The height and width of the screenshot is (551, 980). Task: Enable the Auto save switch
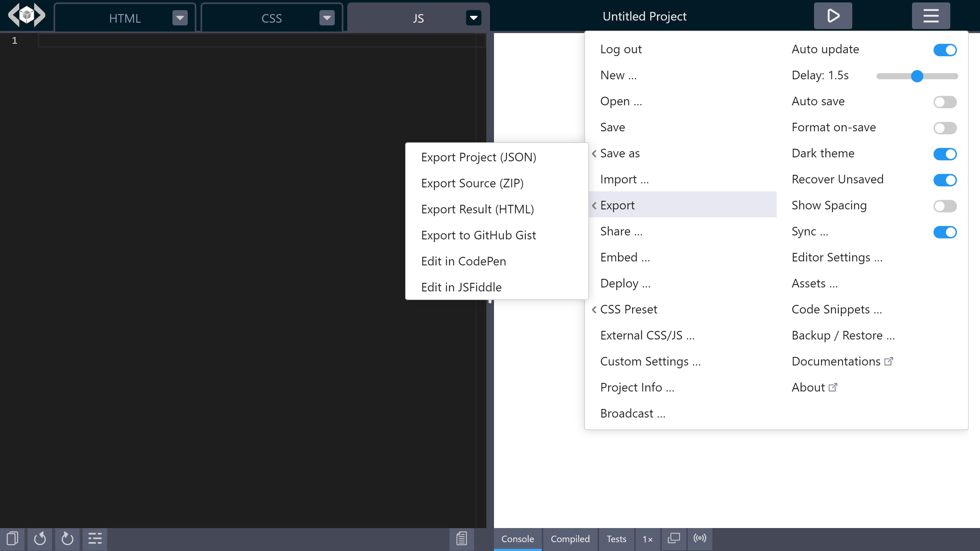(944, 102)
